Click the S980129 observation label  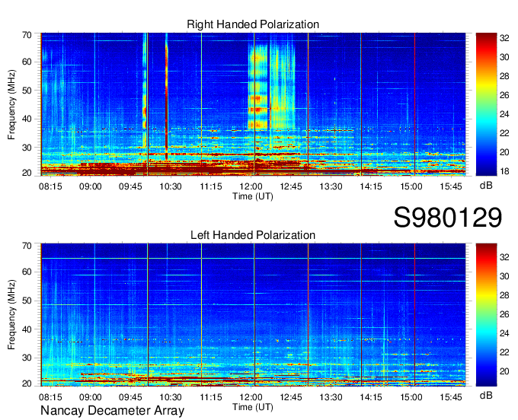click(x=448, y=218)
